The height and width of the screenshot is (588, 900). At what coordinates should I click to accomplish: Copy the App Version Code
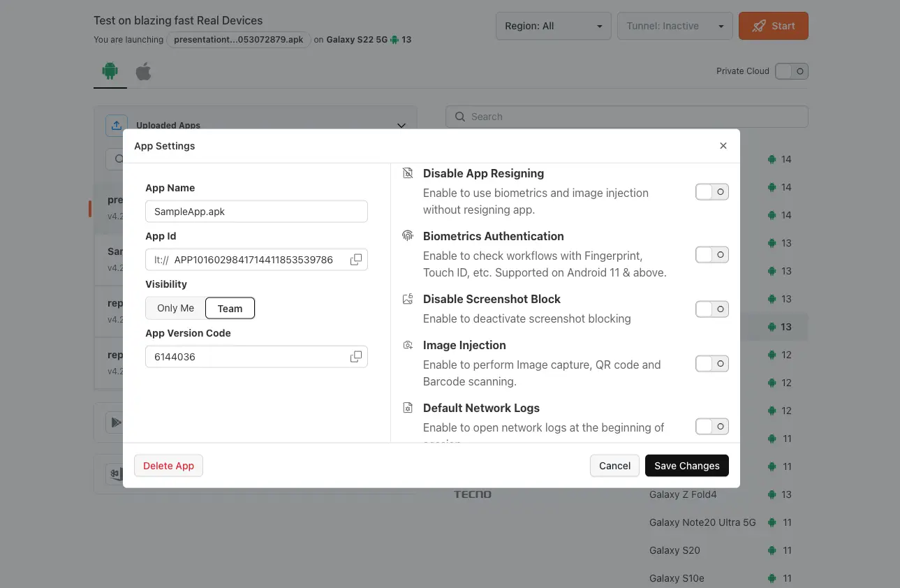click(355, 357)
